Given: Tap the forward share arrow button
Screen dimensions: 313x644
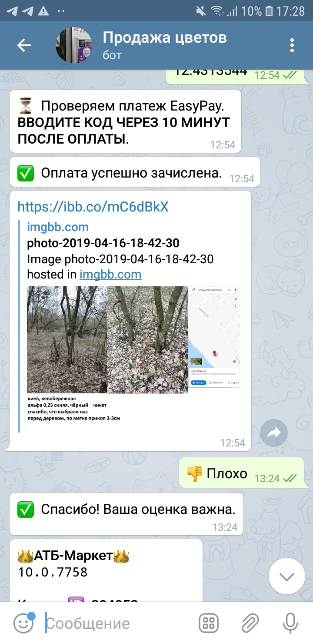Looking at the screenshot, I should (274, 433).
